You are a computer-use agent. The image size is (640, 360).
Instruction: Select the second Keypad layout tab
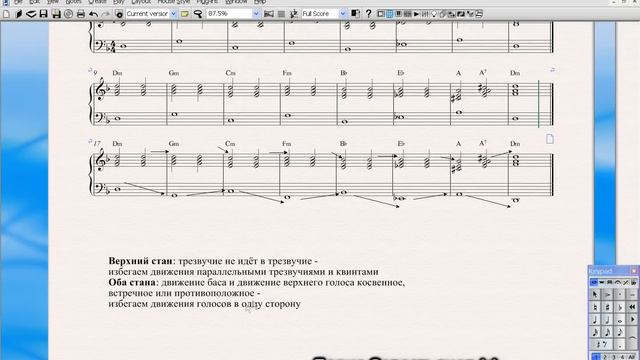click(x=601, y=282)
